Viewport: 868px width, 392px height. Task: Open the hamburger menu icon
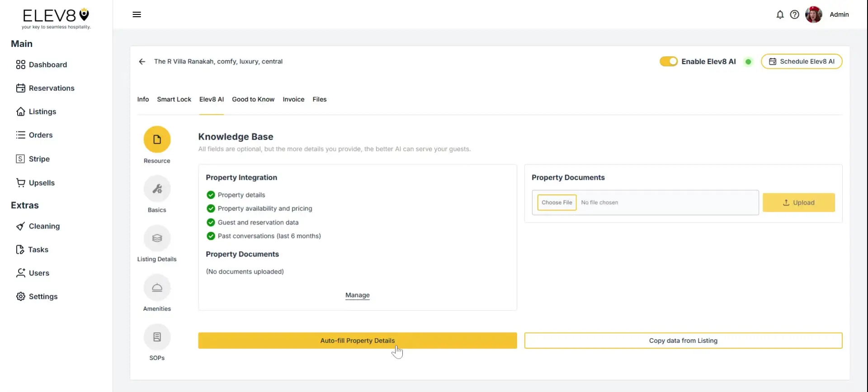tap(137, 14)
